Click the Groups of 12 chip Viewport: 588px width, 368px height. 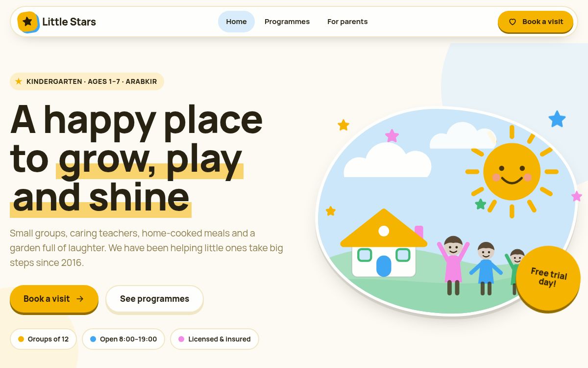[43, 339]
